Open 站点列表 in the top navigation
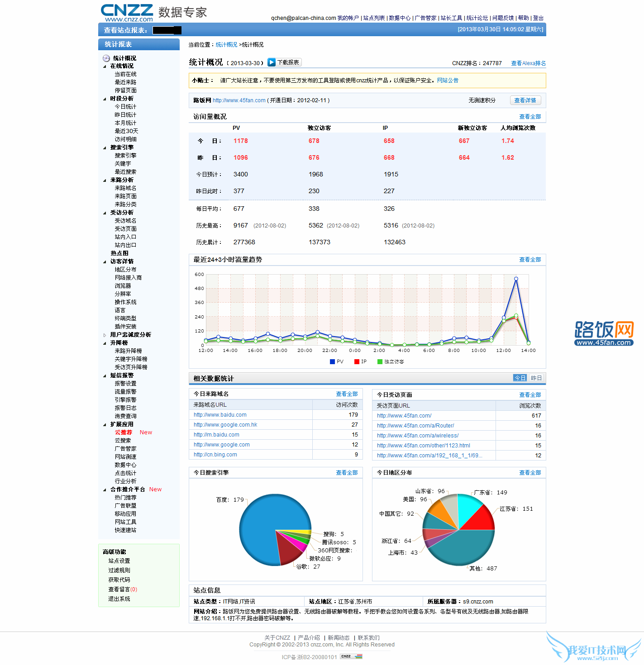The height and width of the screenshot is (665, 644). pyautogui.click(x=374, y=18)
